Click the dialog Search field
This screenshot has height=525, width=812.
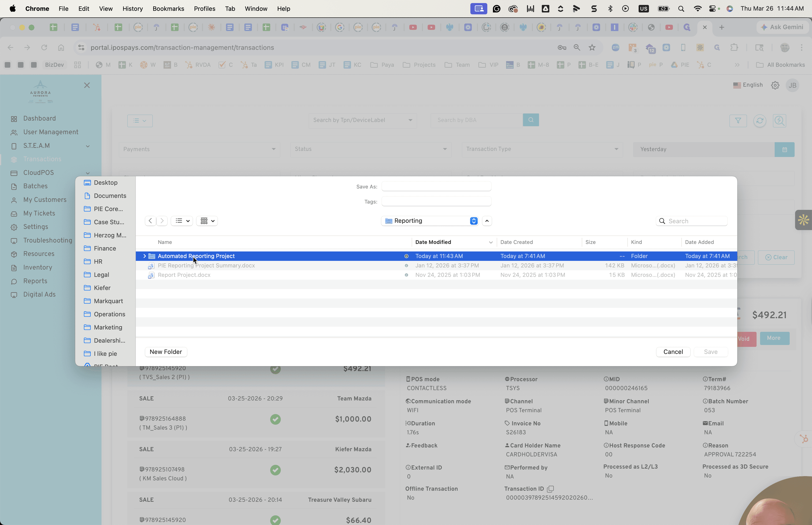(x=691, y=221)
